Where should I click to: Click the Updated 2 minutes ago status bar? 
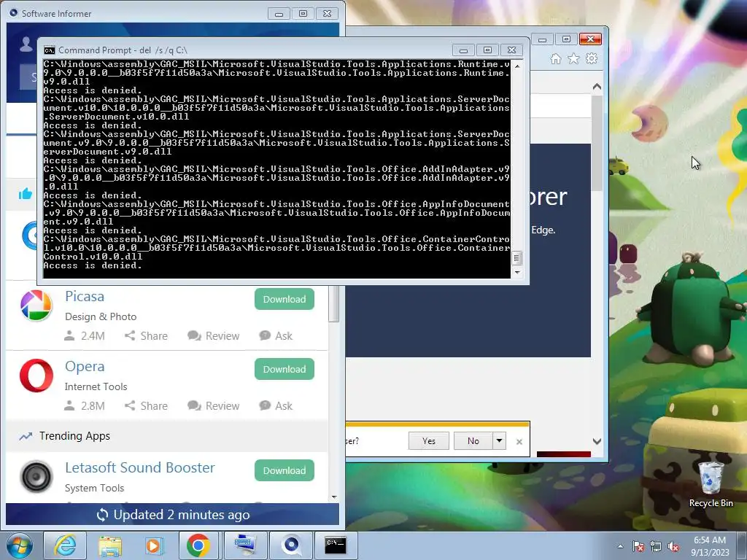[x=172, y=515]
